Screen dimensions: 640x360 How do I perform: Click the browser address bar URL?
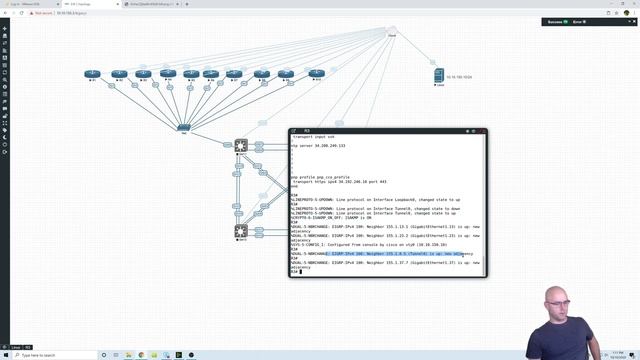point(71,13)
